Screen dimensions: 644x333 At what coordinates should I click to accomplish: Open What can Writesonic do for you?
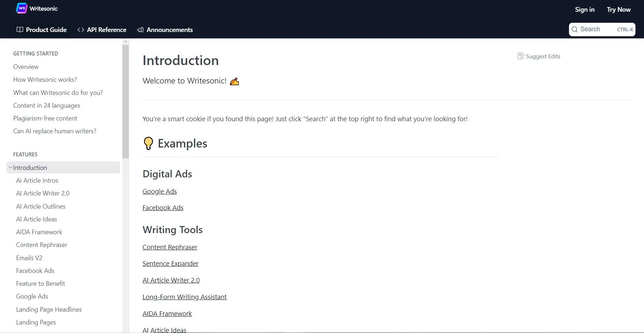click(58, 93)
